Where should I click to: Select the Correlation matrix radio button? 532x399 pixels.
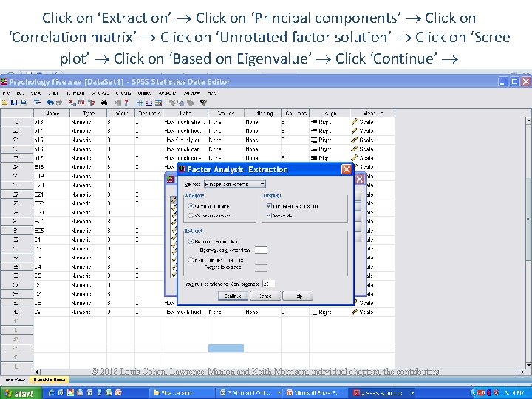(191, 206)
